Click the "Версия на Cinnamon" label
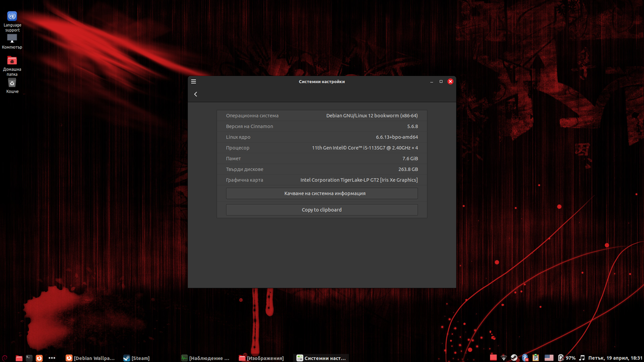 (250, 126)
